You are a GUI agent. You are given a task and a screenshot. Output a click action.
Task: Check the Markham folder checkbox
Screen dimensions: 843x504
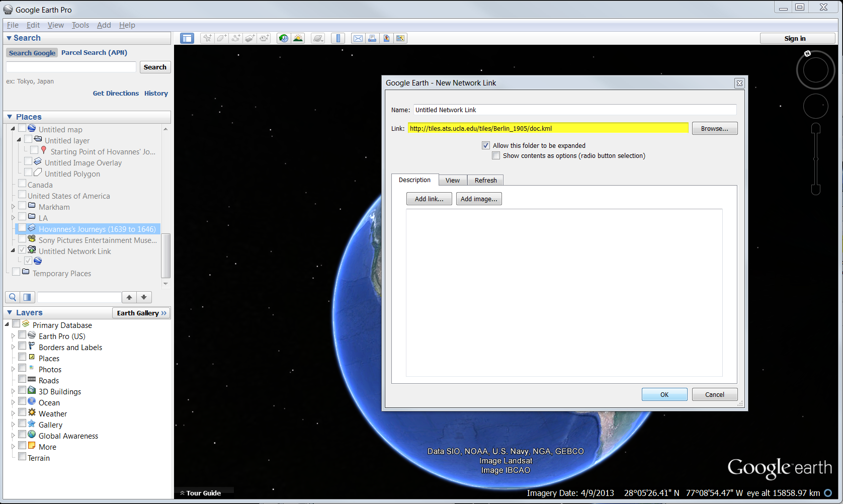(x=22, y=206)
